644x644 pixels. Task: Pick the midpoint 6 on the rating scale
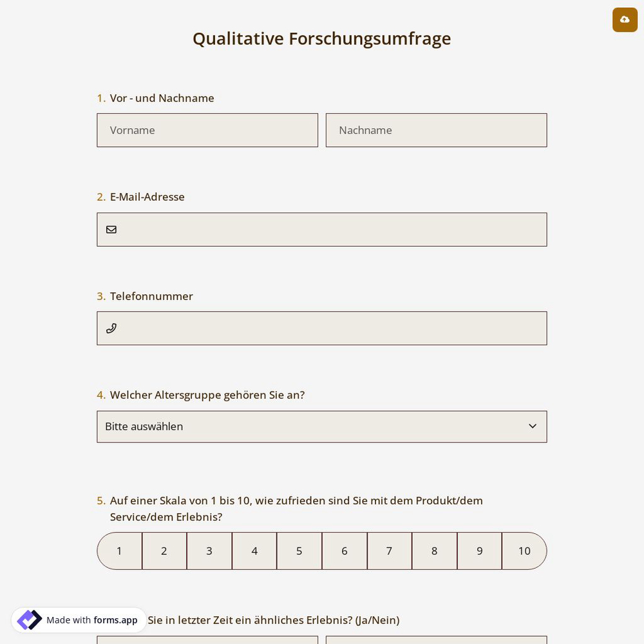click(344, 551)
